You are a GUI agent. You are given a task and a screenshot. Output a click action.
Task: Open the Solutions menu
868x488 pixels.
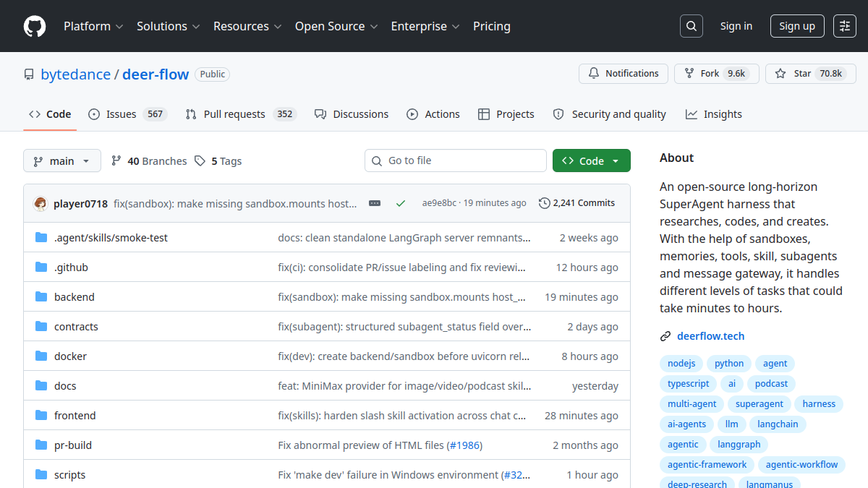[x=168, y=26]
